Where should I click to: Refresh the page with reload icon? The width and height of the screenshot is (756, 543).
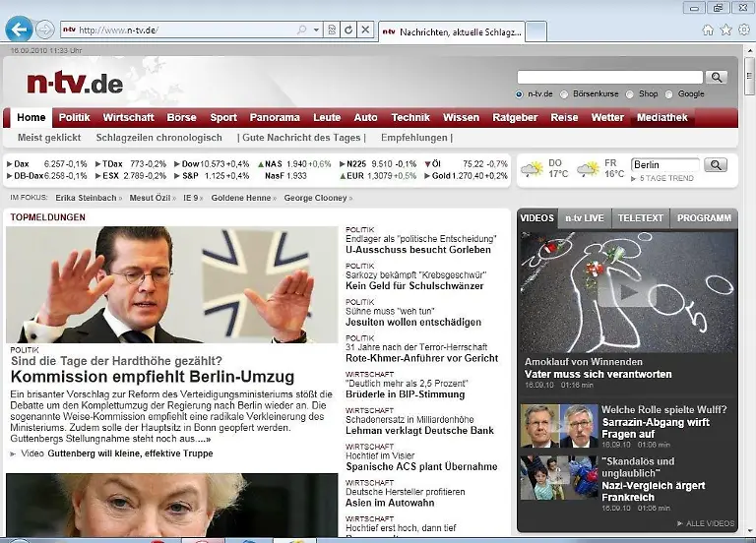[348, 30]
